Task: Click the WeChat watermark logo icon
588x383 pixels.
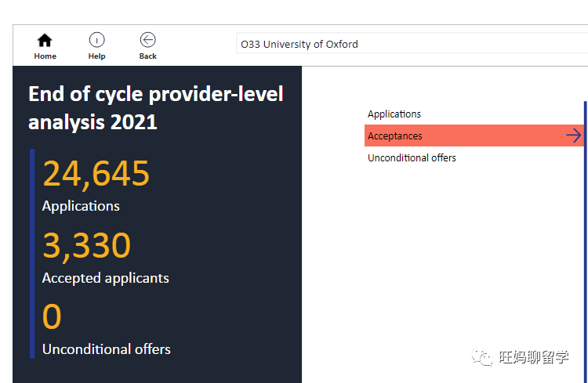Action: pyautogui.click(x=483, y=358)
